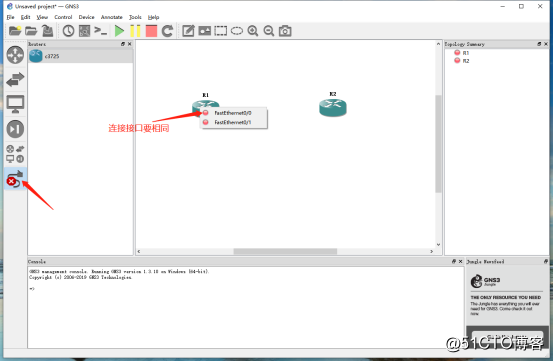
Task: Open console to all devices icon
Action: point(100,31)
